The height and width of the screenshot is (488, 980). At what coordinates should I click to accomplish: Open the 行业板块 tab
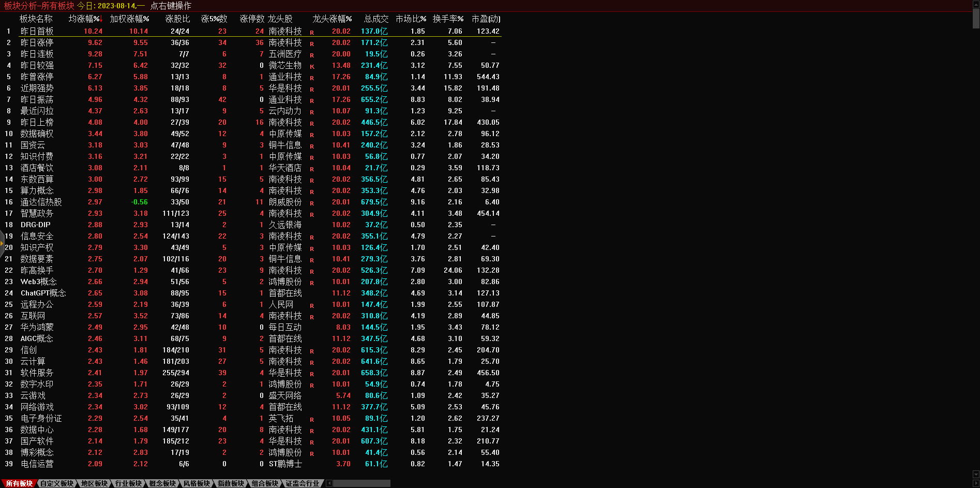(x=128, y=483)
